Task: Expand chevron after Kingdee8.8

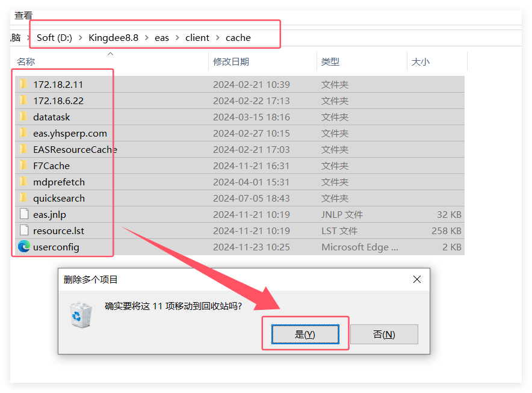Action: click(x=147, y=38)
